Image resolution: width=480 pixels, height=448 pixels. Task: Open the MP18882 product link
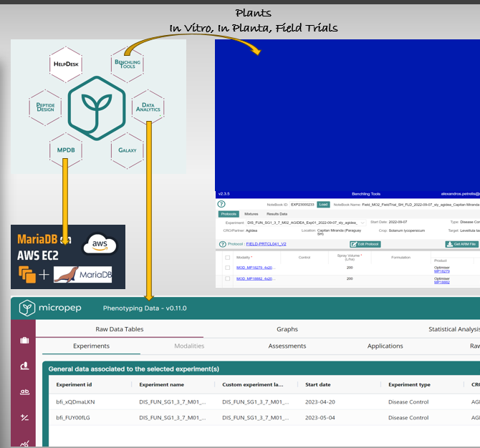click(442, 282)
